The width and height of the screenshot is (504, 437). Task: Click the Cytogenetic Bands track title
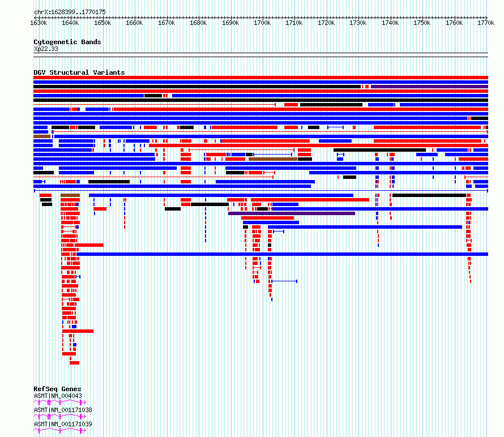click(x=67, y=42)
